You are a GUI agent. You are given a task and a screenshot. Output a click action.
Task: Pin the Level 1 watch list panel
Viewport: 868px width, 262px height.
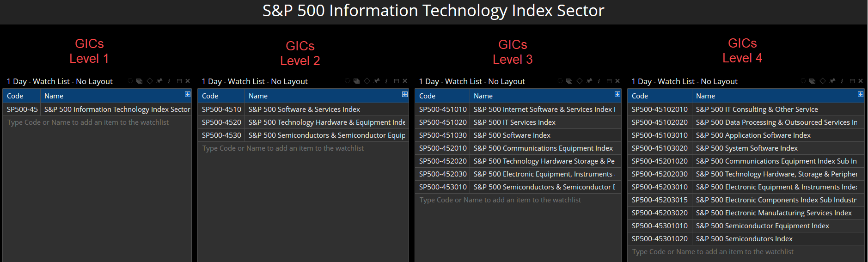(159, 81)
